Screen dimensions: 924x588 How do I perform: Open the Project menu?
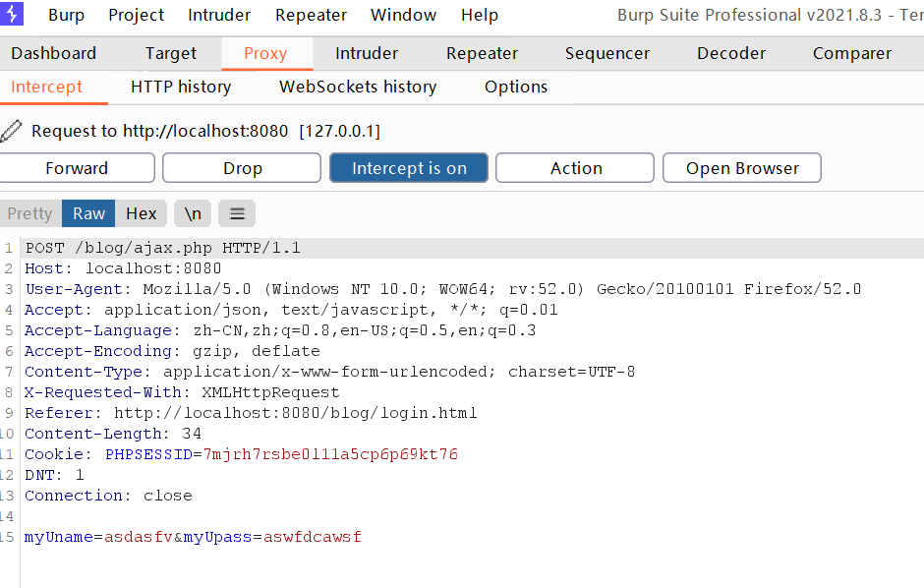point(136,15)
